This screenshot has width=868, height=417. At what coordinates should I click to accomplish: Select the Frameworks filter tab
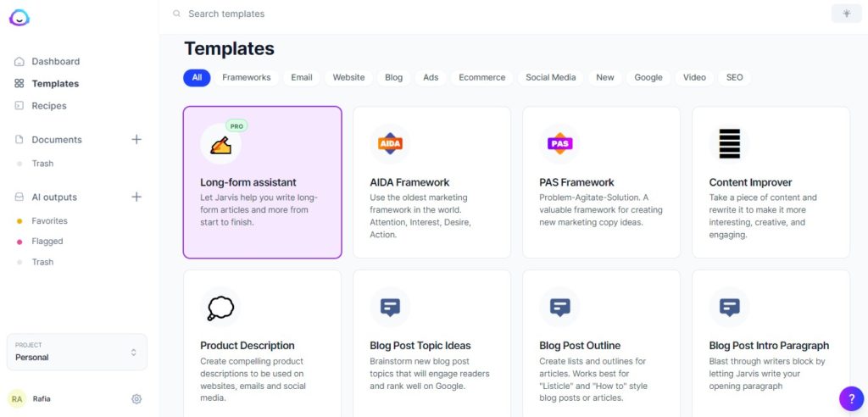(x=247, y=77)
